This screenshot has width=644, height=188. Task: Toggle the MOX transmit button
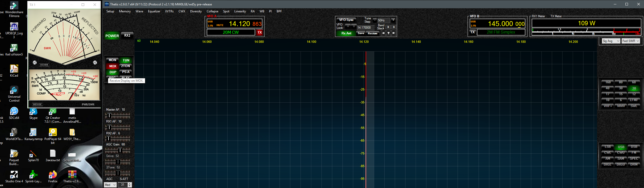pyautogui.click(x=113, y=66)
